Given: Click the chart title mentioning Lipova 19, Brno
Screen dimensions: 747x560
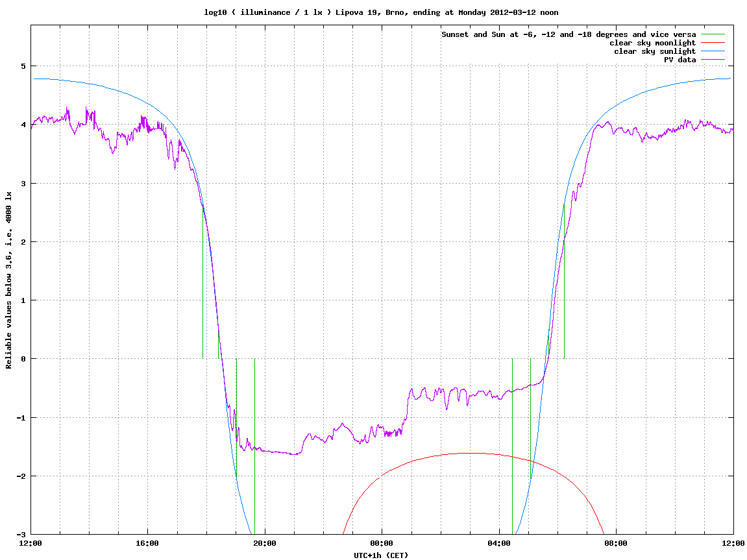Looking at the screenshot, I should pos(381,12).
